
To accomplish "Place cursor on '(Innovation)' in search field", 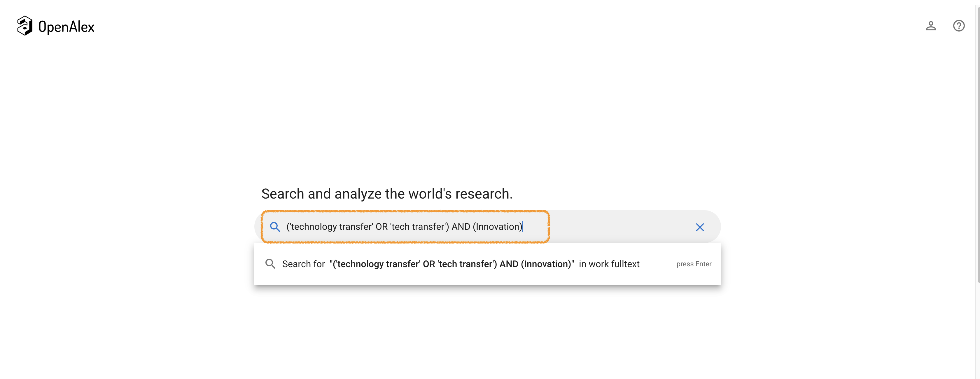I will [497, 227].
